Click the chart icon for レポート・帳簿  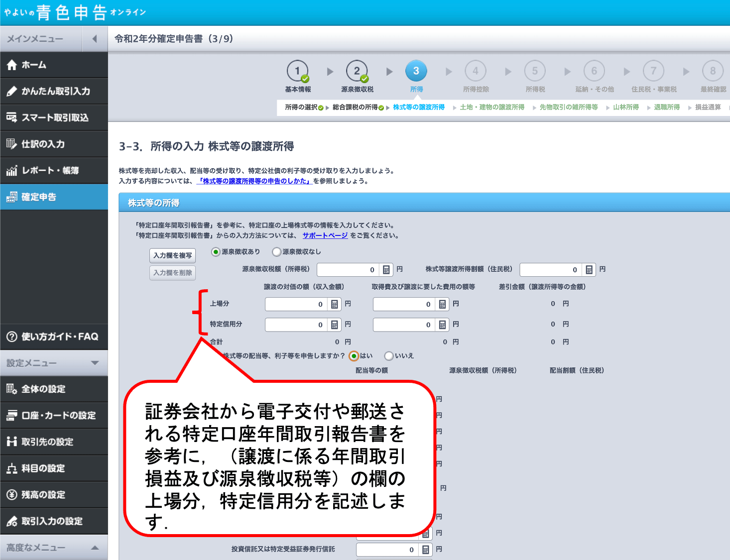pos(11,170)
